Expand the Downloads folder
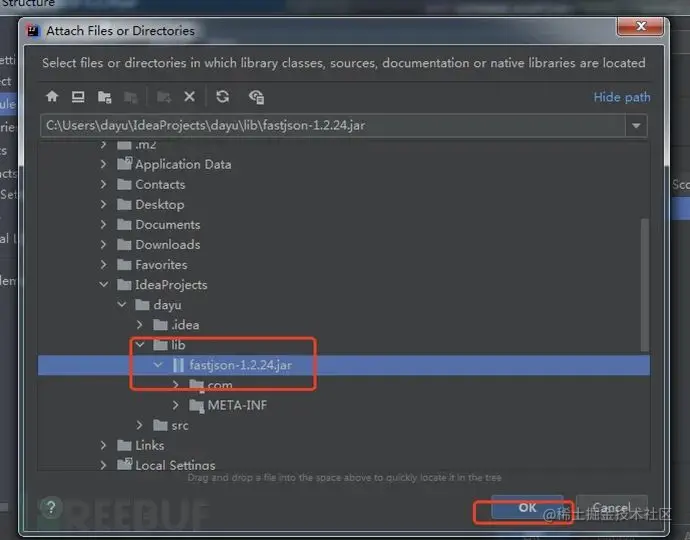Screen dimensions: 690x540 pos(103,244)
